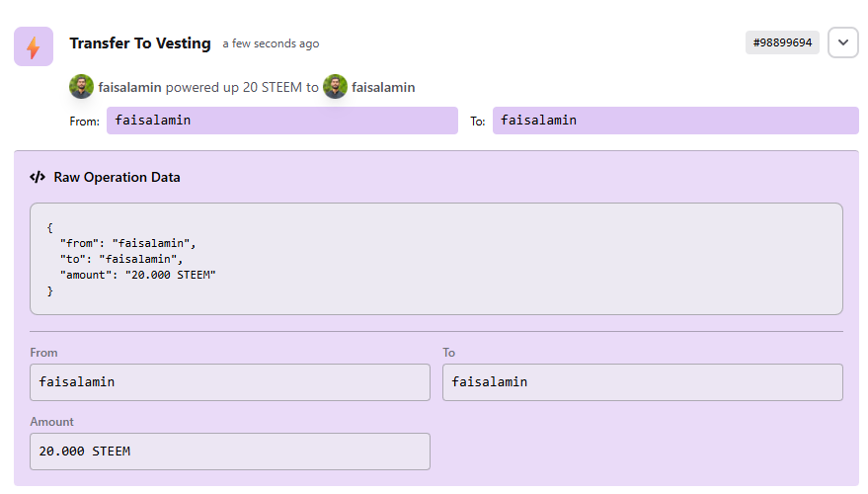This screenshot has height=494, width=868.
Task: Click the lower To input showing faisalamin
Action: 643,382
